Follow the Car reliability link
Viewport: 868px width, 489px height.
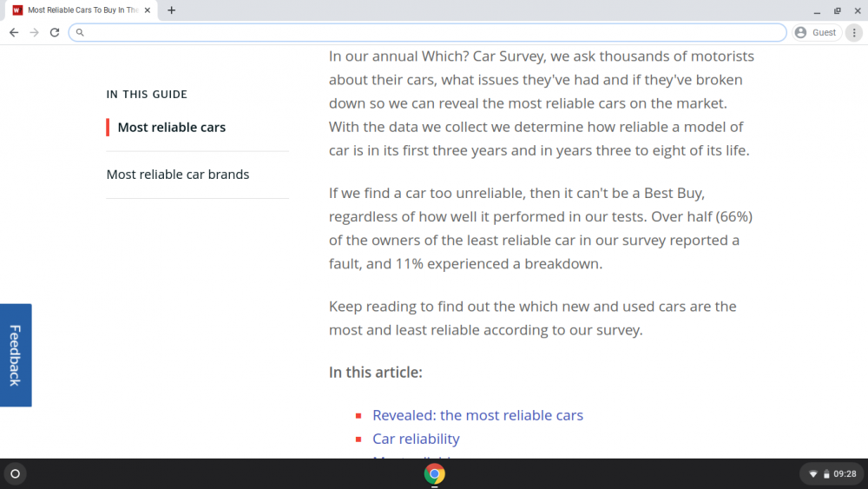coord(416,439)
